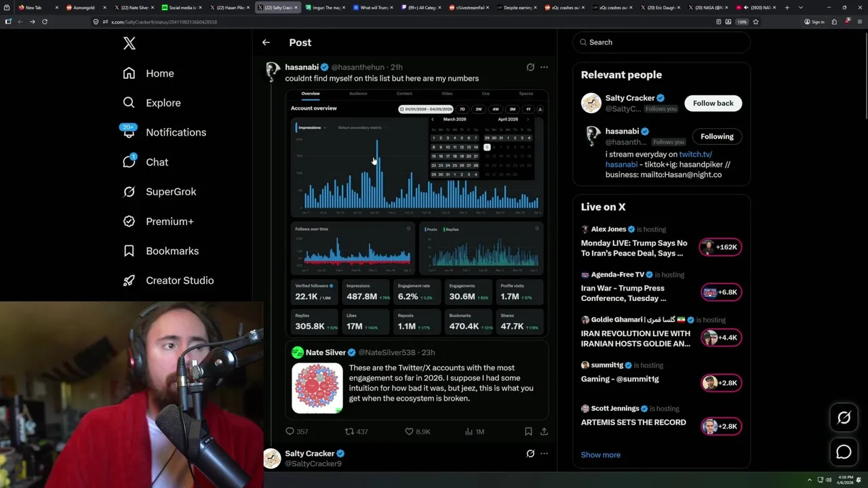The width and height of the screenshot is (868, 488).
Task: Click the share icon on the post
Action: point(544,431)
